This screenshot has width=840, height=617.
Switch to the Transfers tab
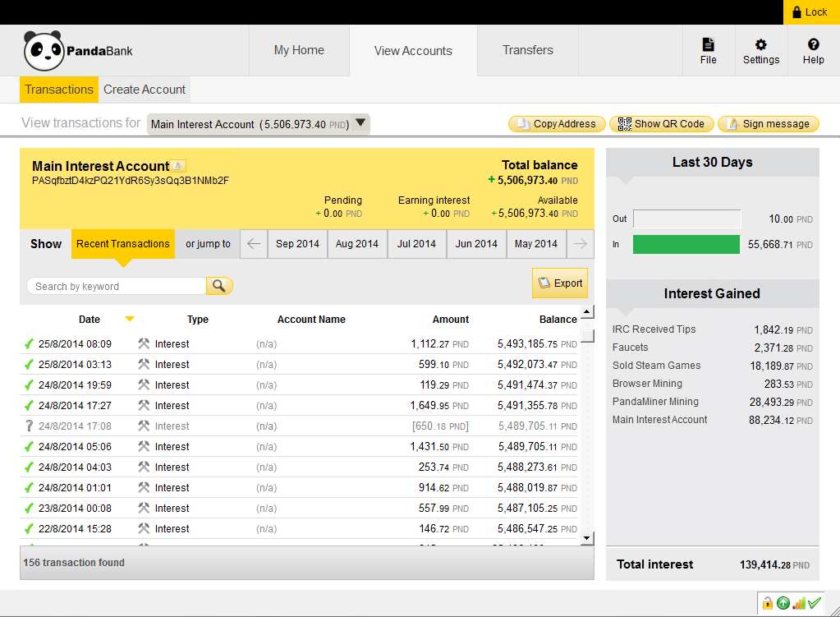pyautogui.click(x=527, y=50)
